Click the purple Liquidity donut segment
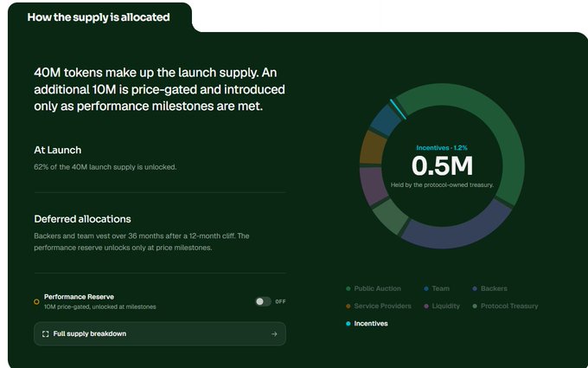Viewport: 588px width, 368px height. tap(374, 185)
